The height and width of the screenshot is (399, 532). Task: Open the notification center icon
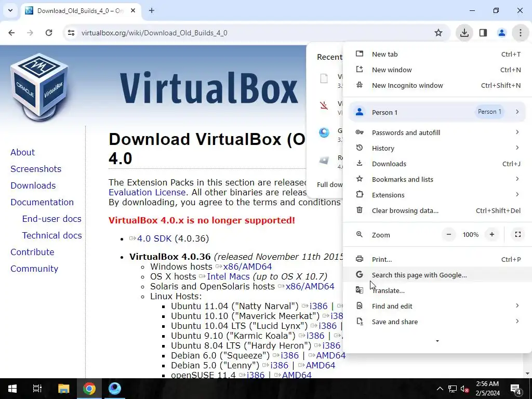pyautogui.click(x=516, y=389)
